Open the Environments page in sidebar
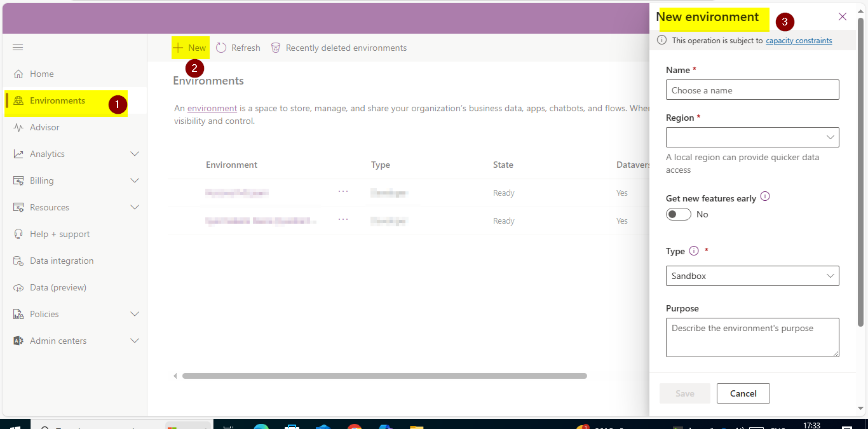The width and height of the screenshot is (868, 429). [x=57, y=100]
